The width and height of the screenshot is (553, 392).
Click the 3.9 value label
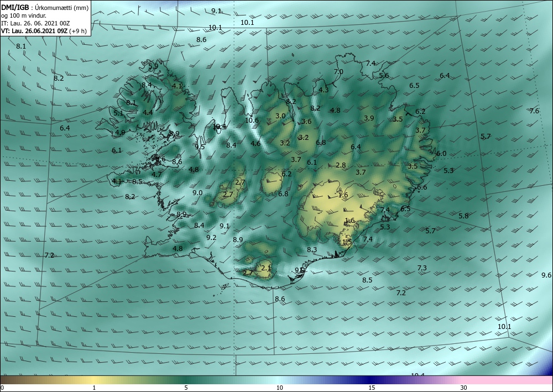[369, 118]
